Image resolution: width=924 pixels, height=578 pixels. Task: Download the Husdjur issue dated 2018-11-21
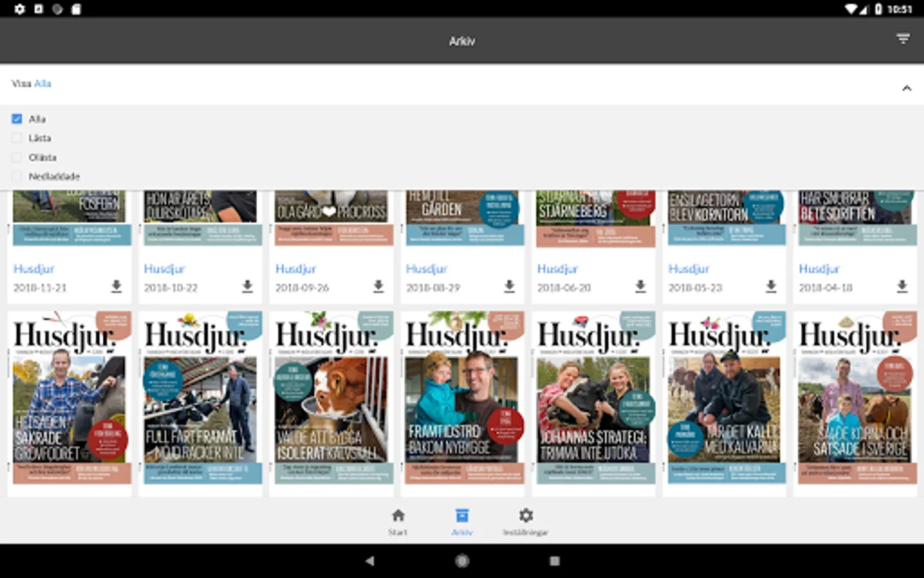pyautogui.click(x=116, y=286)
